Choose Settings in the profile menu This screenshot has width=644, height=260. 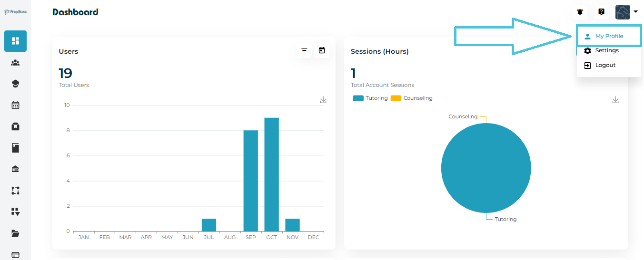click(606, 50)
